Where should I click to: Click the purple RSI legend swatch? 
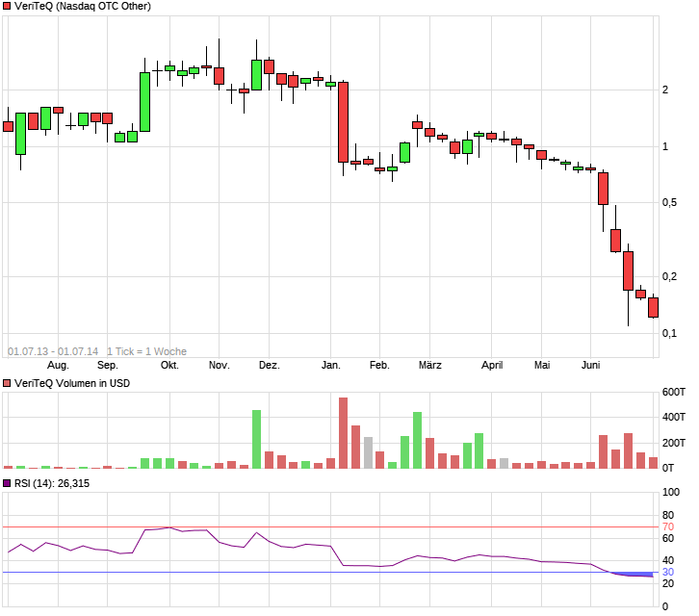pos(7,483)
